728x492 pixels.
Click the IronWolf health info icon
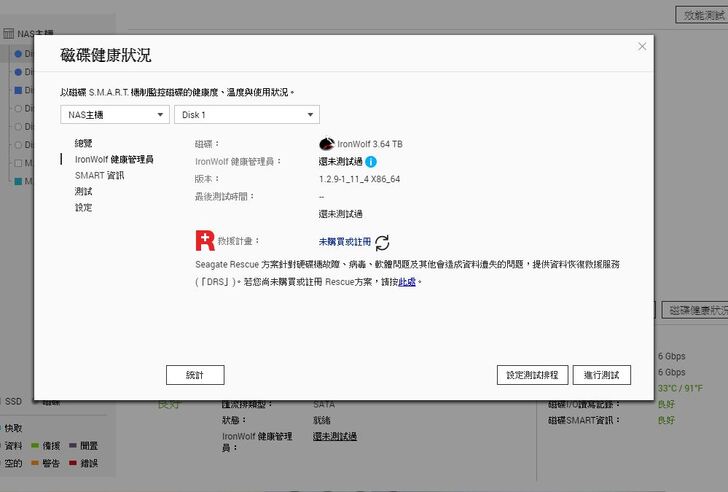click(371, 161)
